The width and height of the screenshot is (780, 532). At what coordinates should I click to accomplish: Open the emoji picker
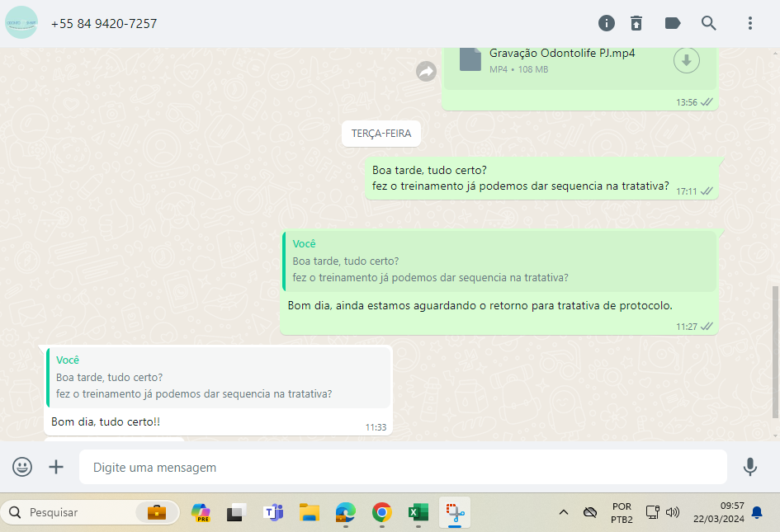pyautogui.click(x=22, y=467)
